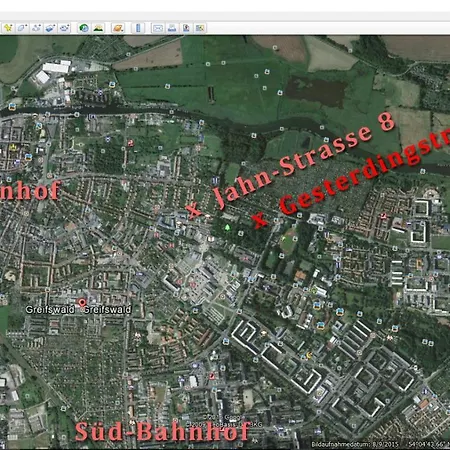The height and width of the screenshot is (450, 450).
Task: Click the Print icon in the toolbar
Action: 172,28
